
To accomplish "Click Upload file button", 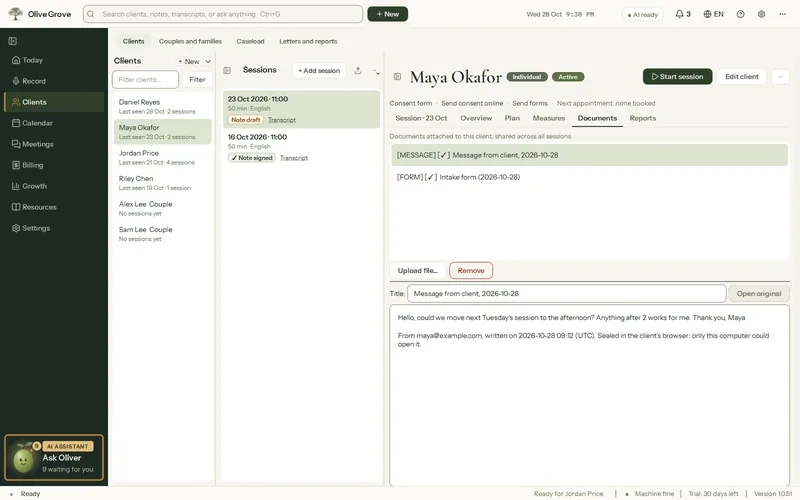I will click(x=417, y=270).
